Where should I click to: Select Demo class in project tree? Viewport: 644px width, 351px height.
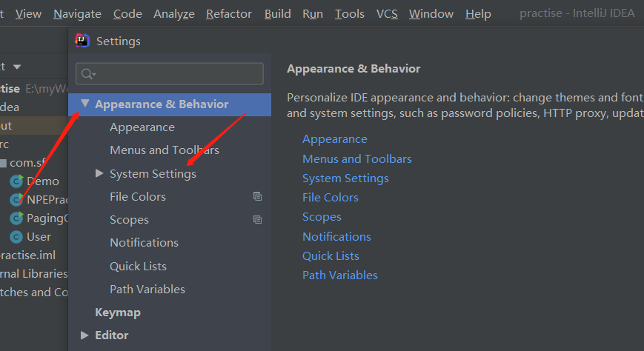[43, 181]
